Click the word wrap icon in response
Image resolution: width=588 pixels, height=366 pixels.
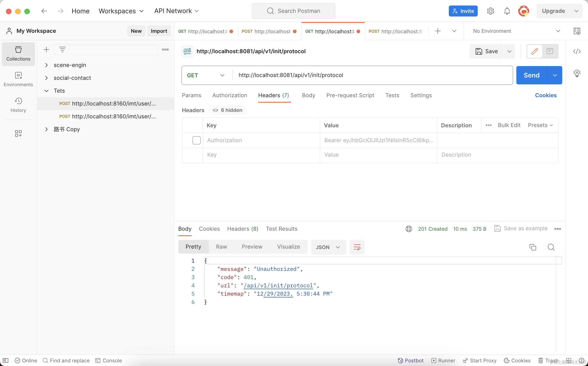coord(357,247)
